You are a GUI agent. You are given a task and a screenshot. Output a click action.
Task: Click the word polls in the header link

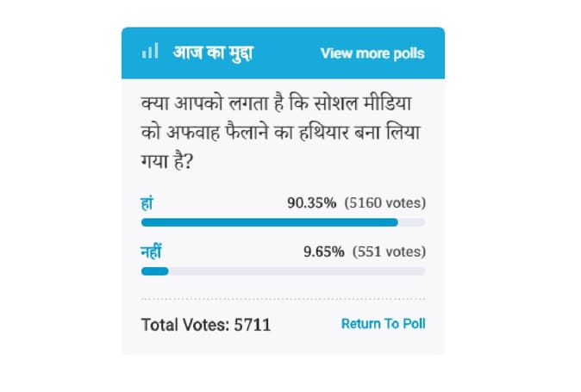(x=409, y=54)
